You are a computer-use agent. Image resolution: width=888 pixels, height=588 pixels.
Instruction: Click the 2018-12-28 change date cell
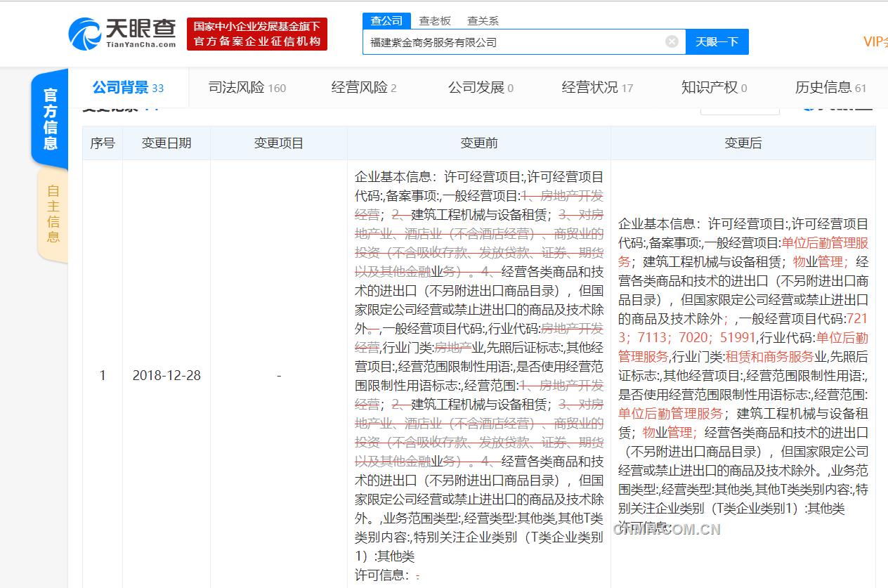click(x=166, y=376)
